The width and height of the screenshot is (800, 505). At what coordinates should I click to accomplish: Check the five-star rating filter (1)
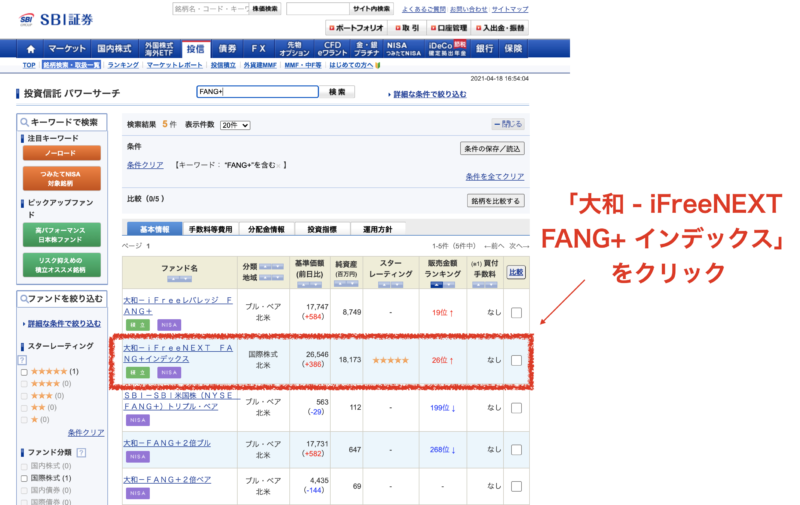(x=24, y=372)
